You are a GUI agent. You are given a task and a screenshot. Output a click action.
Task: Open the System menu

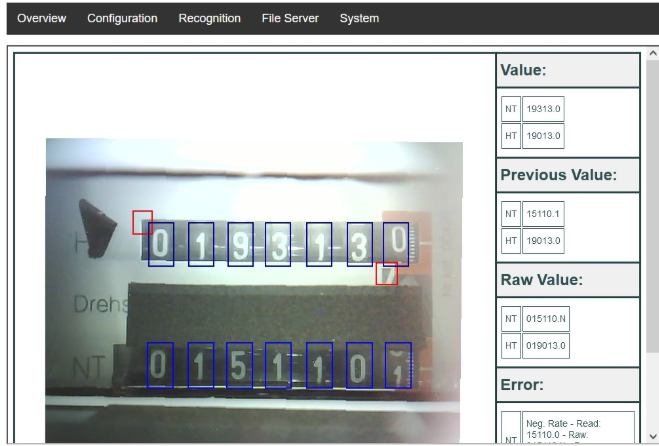tap(359, 18)
